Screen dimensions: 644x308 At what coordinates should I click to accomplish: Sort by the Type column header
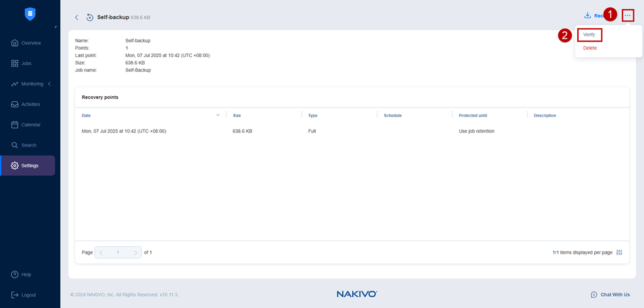coord(313,116)
